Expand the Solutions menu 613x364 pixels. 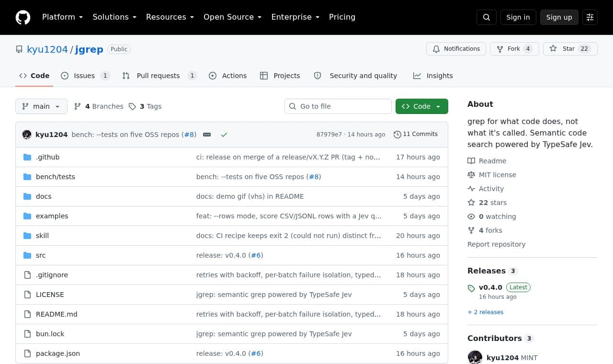pyautogui.click(x=114, y=17)
